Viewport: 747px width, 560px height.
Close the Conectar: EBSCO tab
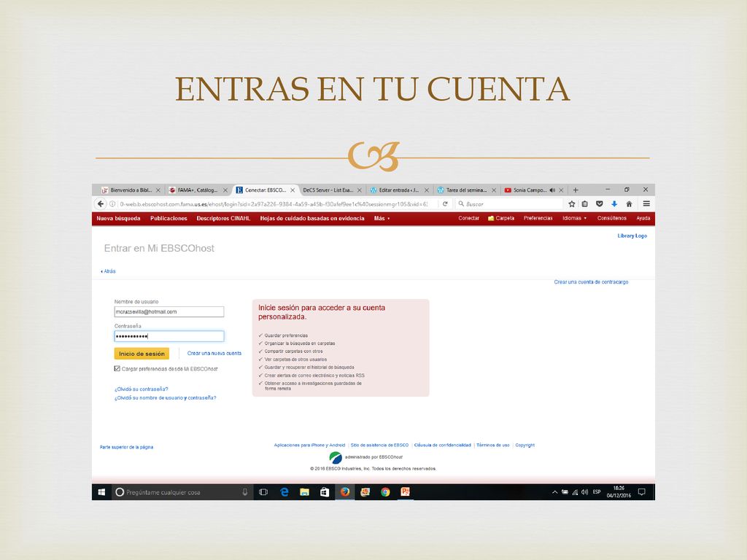pos(293,190)
